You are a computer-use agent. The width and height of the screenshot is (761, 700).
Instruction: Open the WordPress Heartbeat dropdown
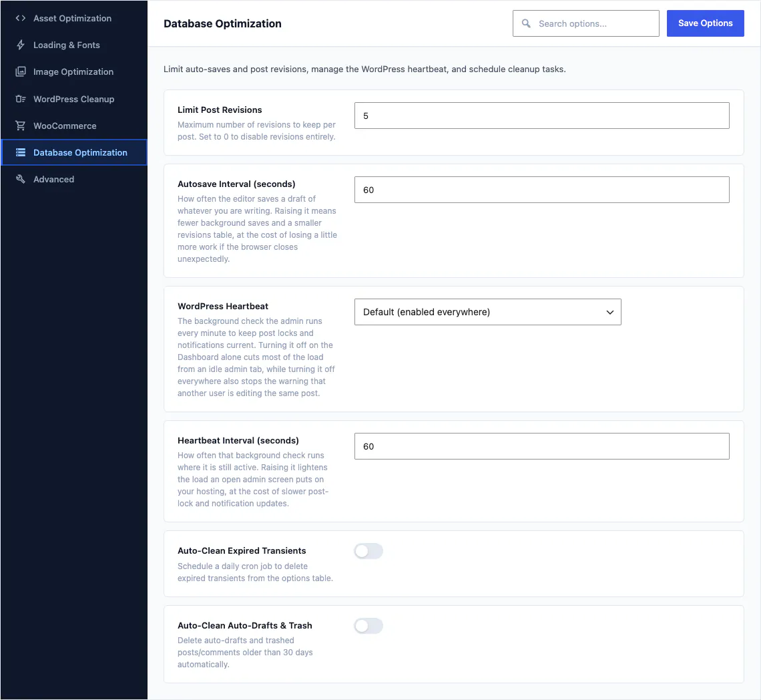click(x=488, y=312)
